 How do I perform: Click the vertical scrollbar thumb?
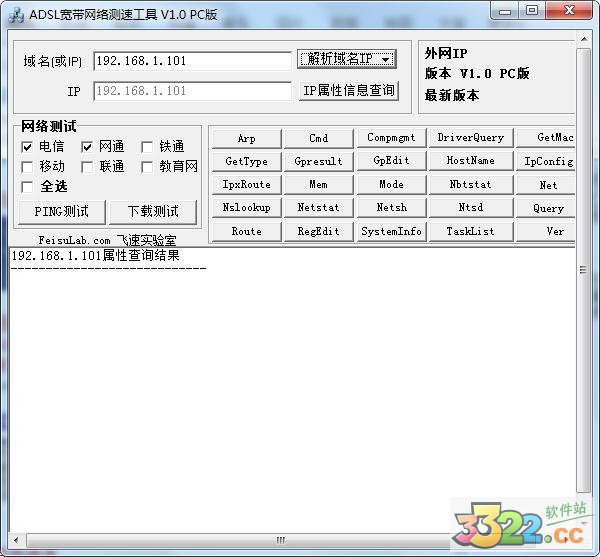pos(584,270)
